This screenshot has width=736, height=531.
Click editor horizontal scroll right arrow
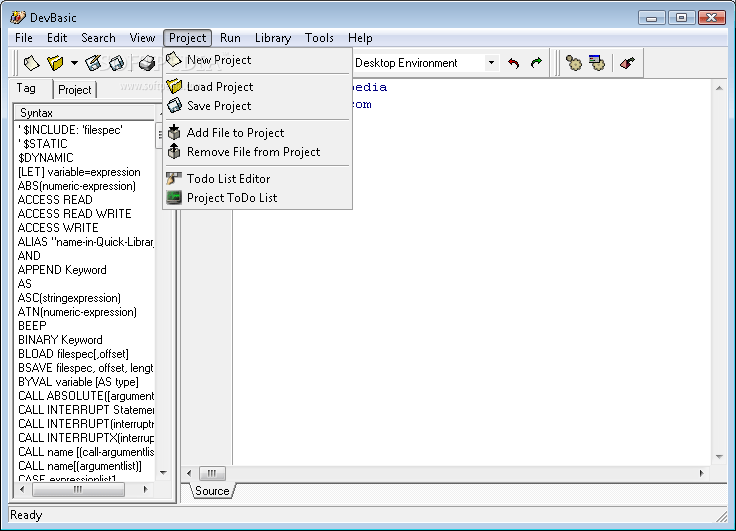[x=701, y=473]
